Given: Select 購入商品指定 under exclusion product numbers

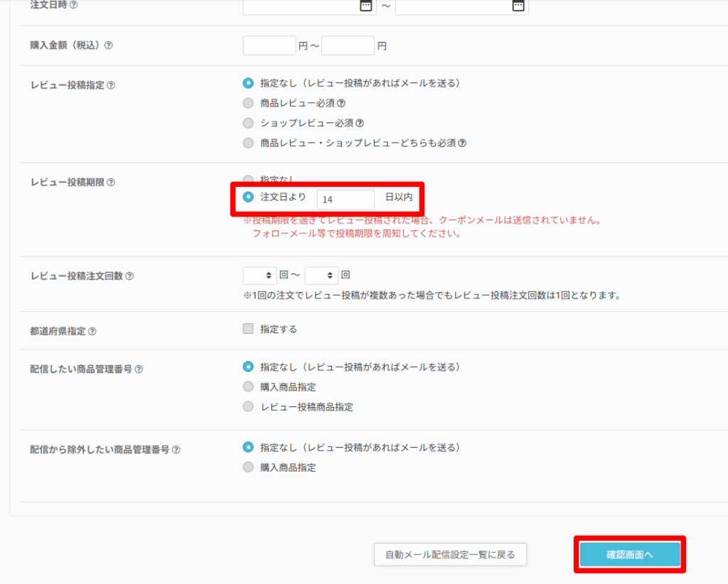Looking at the screenshot, I should pyautogui.click(x=248, y=467).
